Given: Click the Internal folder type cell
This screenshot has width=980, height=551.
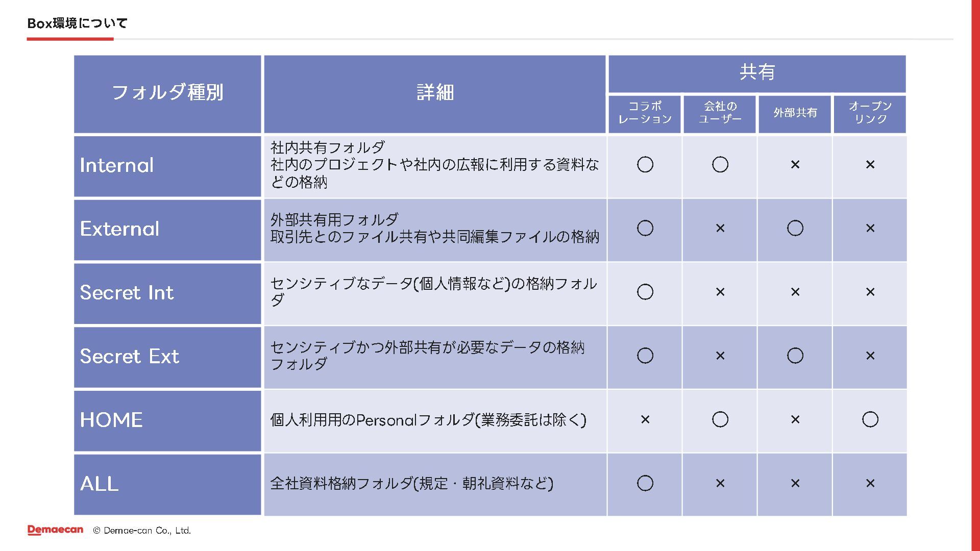Looking at the screenshot, I should [167, 166].
